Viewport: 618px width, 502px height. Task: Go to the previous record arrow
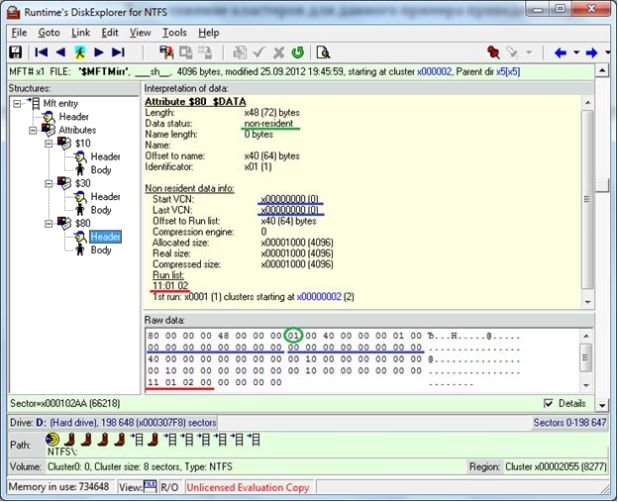pyautogui.click(x=61, y=52)
